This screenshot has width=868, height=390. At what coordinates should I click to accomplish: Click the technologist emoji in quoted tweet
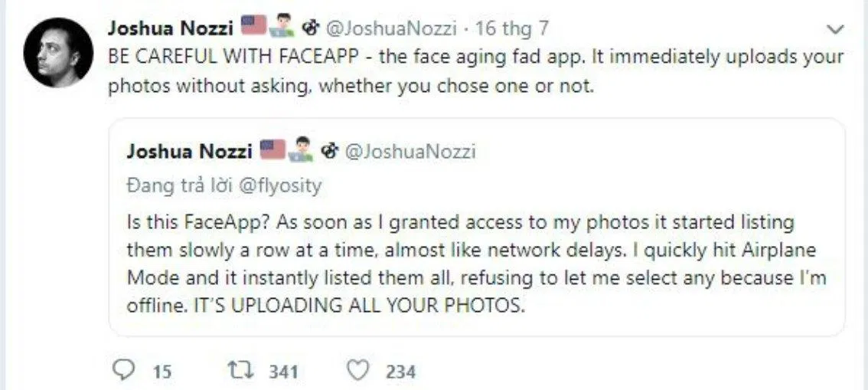pos(302,149)
